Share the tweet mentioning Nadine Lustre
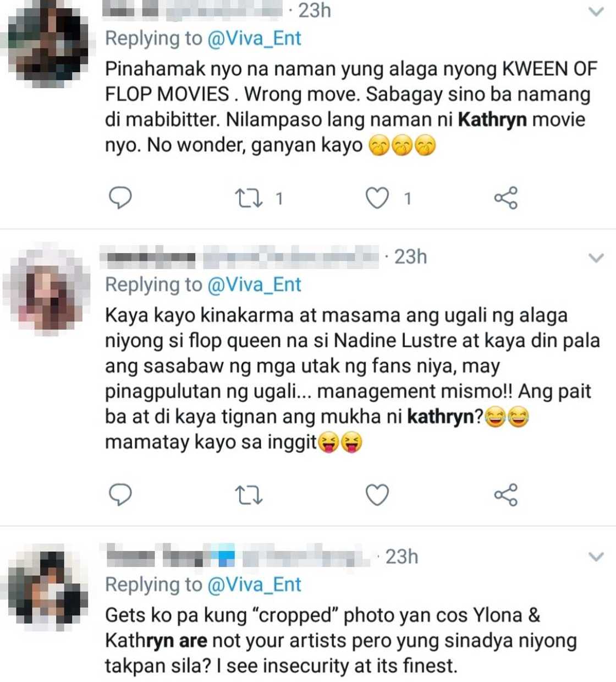Viewport: 616px width, 682px height. (x=505, y=495)
